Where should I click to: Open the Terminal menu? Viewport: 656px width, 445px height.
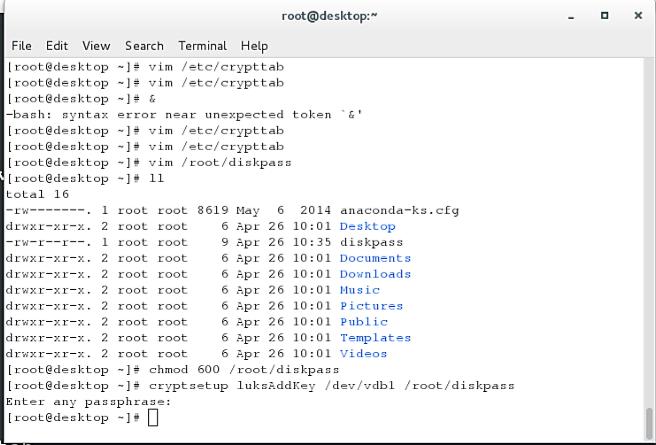click(202, 46)
